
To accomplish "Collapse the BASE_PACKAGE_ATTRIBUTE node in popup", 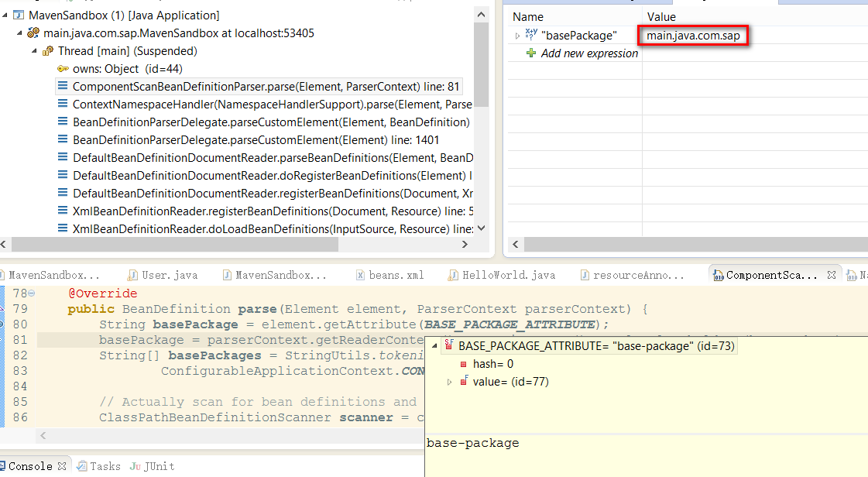I will [x=434, y=346].
